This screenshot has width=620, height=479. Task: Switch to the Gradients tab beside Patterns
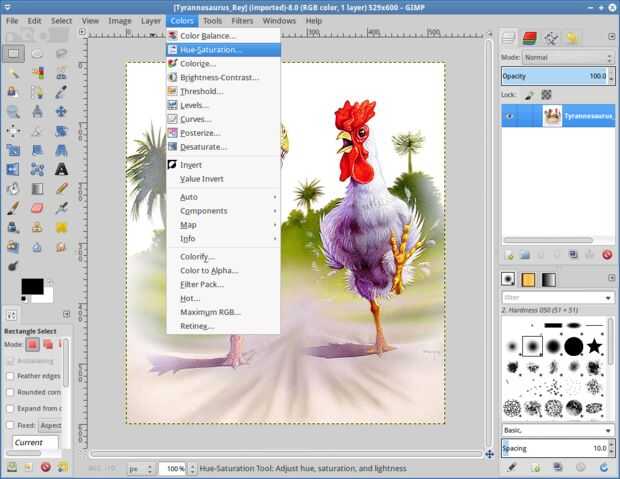(548, 280)
